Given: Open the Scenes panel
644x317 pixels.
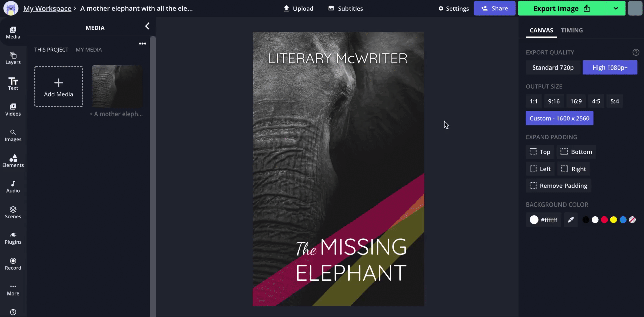Looking at the screenshot, I should [x=13, y=212].
